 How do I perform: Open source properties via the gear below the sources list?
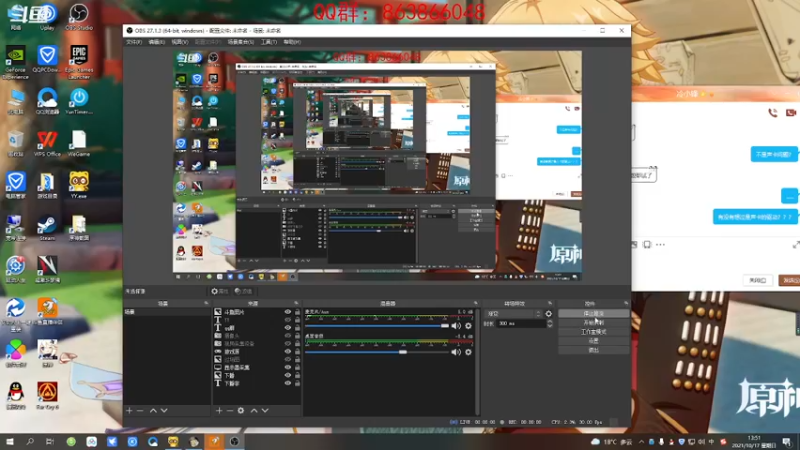point(241,411)
